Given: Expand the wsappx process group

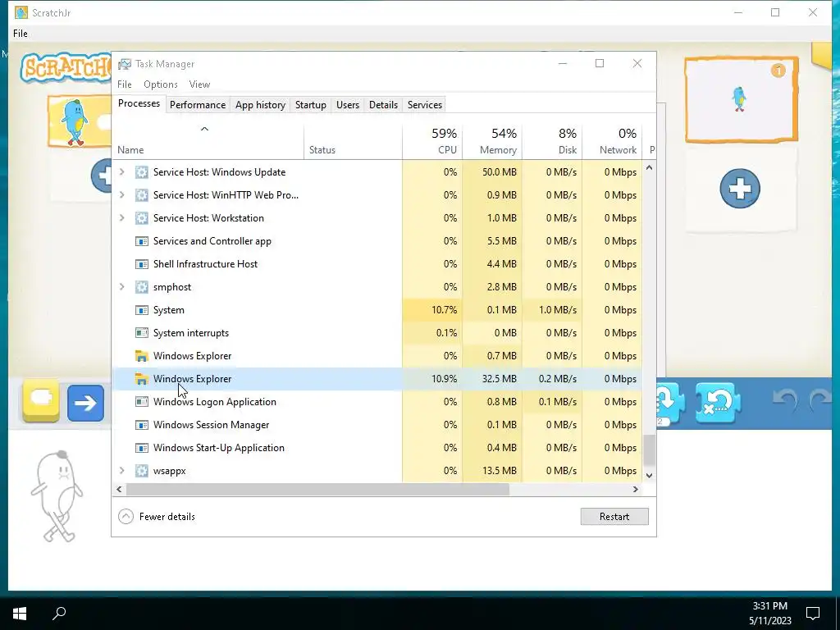Looking at the screenshot, I should (121, 471).
